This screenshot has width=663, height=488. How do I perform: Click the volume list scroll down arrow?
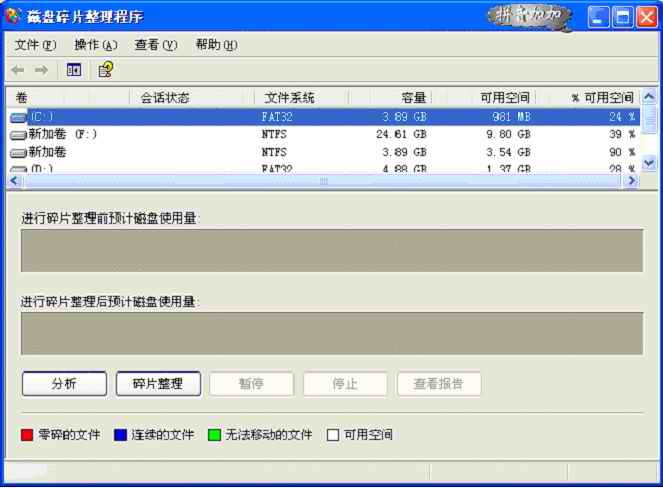pos(649,163)
